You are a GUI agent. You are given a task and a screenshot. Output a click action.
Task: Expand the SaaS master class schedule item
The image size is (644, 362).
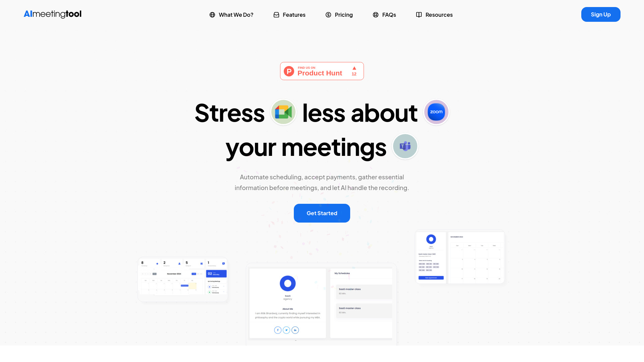(361, 291)
